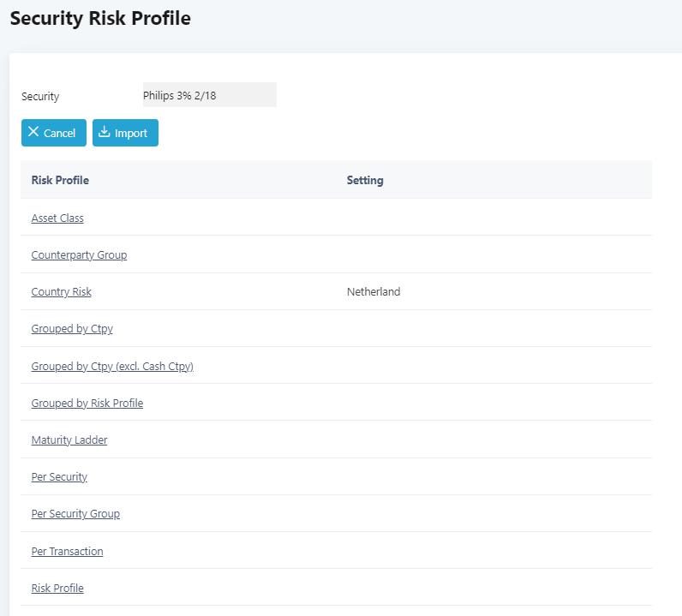Open the Maturity Ladder link
This screenshot has height=616, width=682.
[x=69, y=440]
